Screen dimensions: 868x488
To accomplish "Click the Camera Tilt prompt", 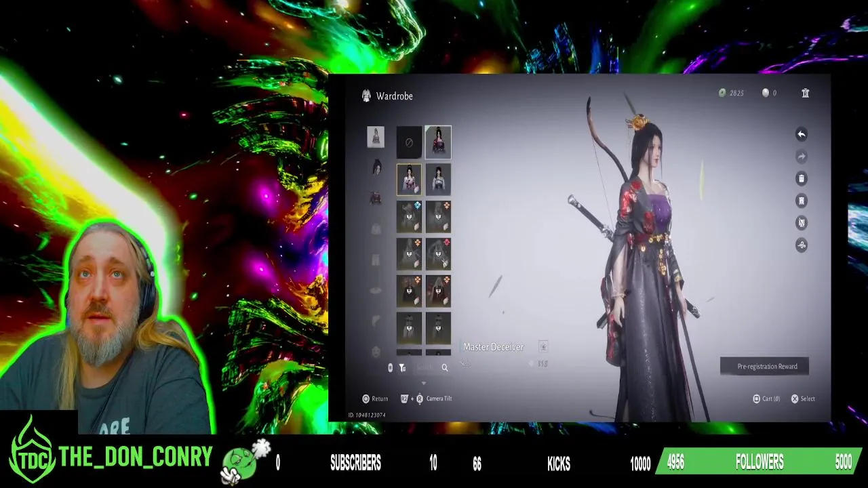I will click(x=426, y=399).
